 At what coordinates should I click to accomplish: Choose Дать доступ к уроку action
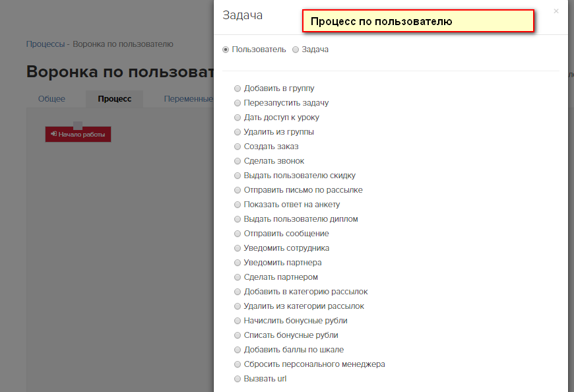tap(238, 117)
